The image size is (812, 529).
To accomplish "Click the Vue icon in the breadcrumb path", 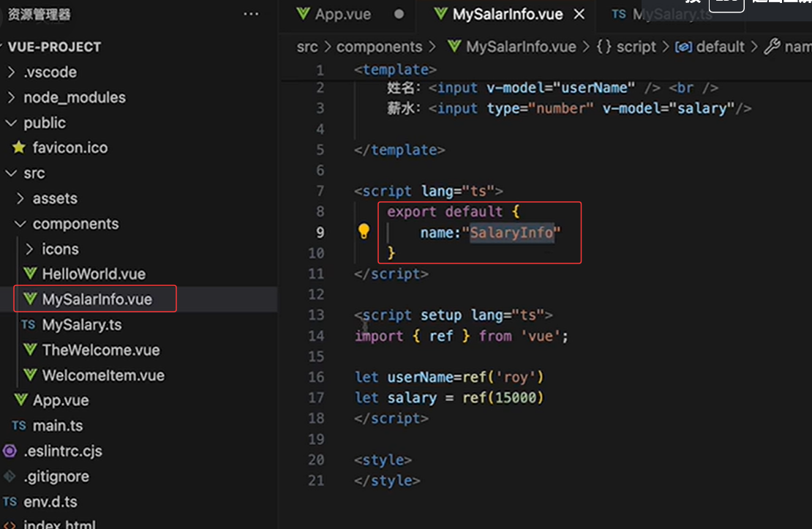I will tap(454, 46).
